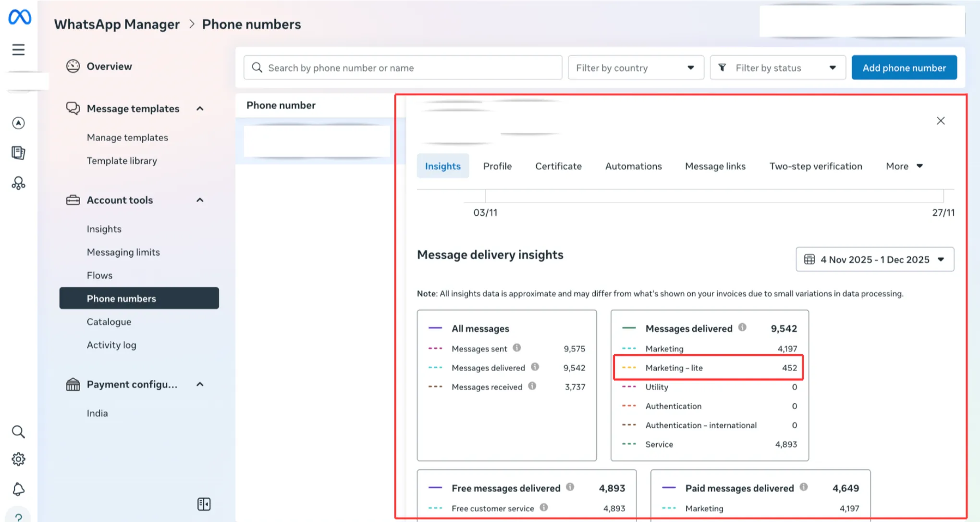The height and width of the screenshot is (522, 980).
Task: Open Activity log in sidebar
Action: coord(111,345)
